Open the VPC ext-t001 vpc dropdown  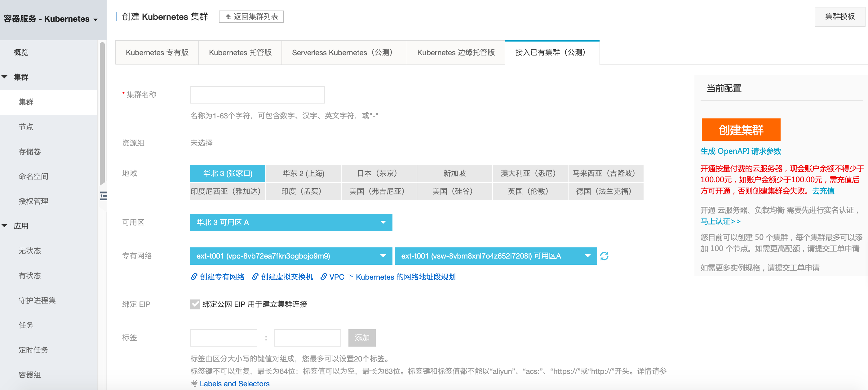pyautogui.click(x=291, y=256)
